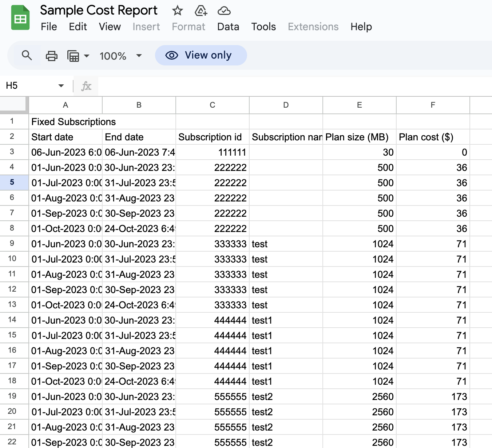Click plan cost 71 in row 13

pyautogui.click(x=433, y=305)
